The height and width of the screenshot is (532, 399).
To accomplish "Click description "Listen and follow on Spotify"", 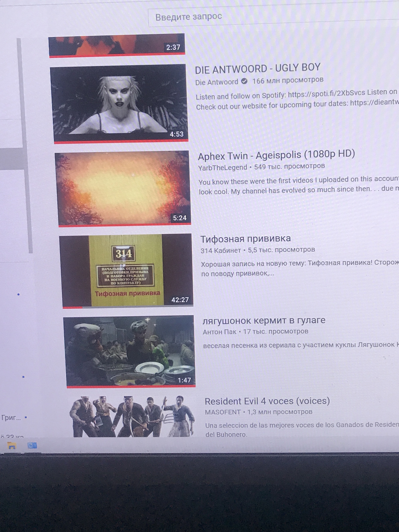I will (x=297, y=99).
